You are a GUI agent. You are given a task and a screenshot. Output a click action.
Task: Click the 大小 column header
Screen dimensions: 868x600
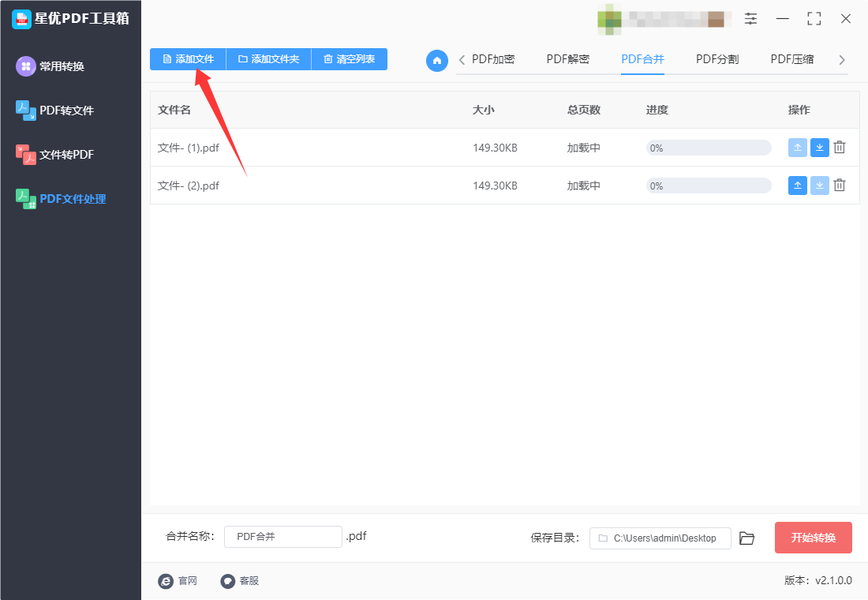[483, 110]
